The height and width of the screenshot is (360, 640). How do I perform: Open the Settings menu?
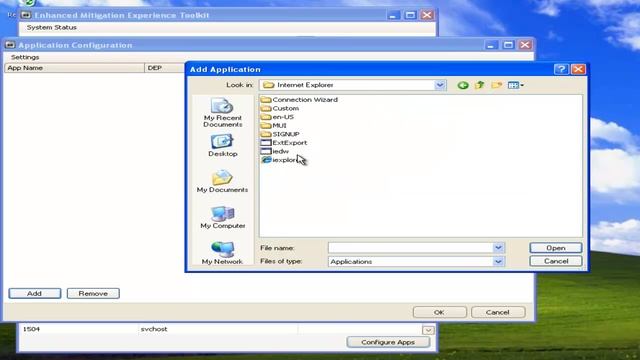pos(25,57)
